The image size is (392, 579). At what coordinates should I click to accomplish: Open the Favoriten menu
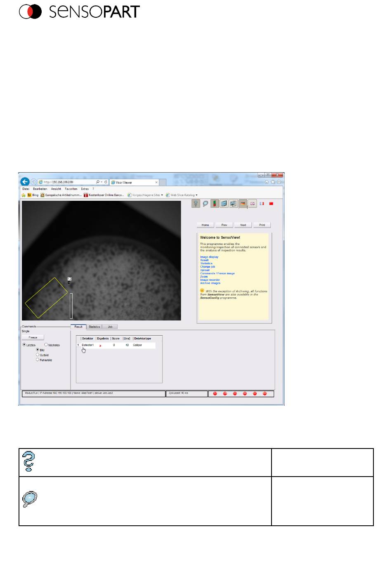tap(71, 189)
